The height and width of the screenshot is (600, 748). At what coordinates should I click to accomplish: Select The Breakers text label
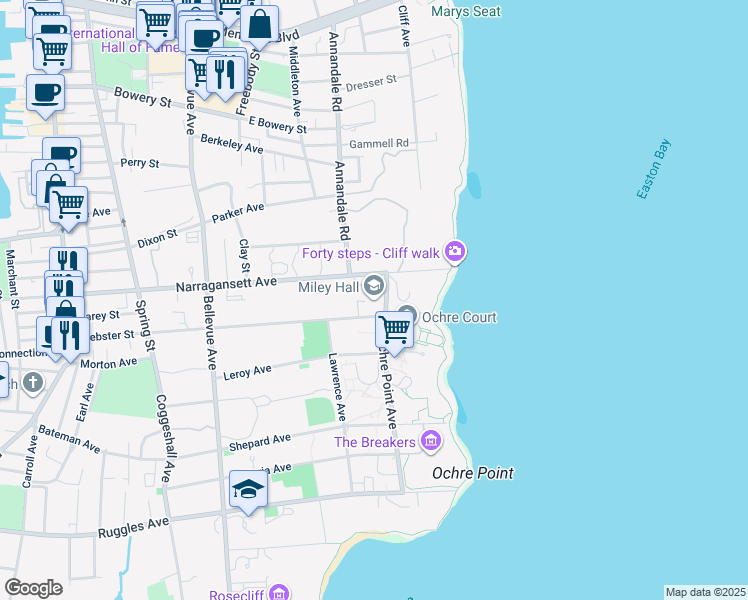pyautogui.click(x=375, y=442)
